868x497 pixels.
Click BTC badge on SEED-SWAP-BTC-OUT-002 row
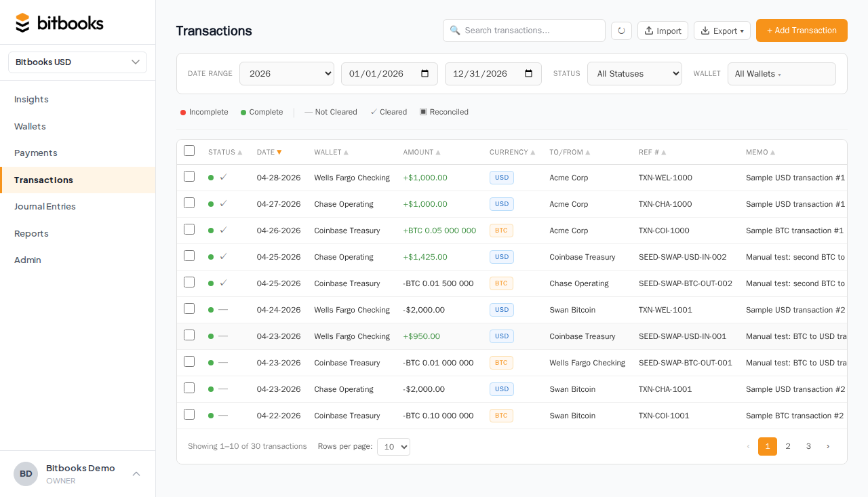point(501,283)
